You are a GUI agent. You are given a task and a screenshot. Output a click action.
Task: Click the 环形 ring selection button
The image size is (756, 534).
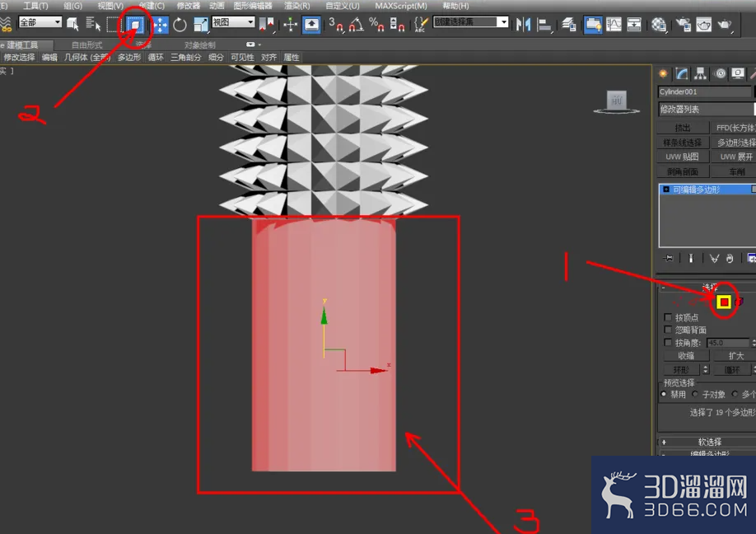coord(681,369)
